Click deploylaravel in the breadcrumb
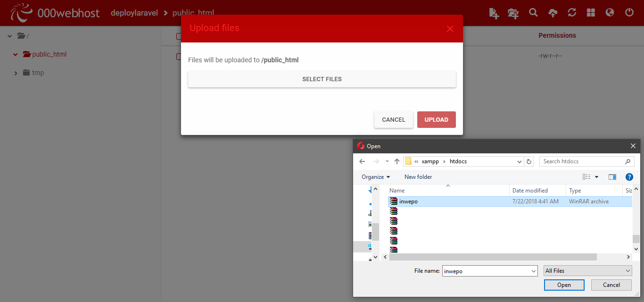644x302 pixels. click(x=134, y=13)
